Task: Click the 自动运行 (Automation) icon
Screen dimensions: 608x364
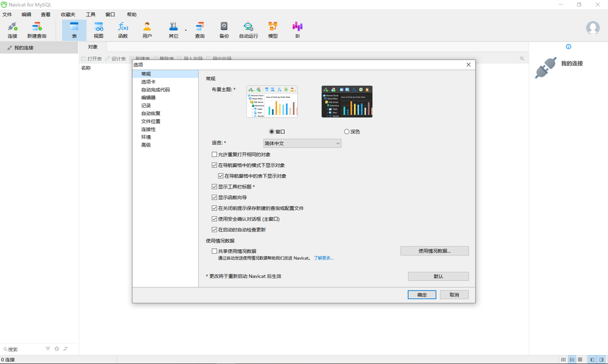Action: click(x=248, y=29)
